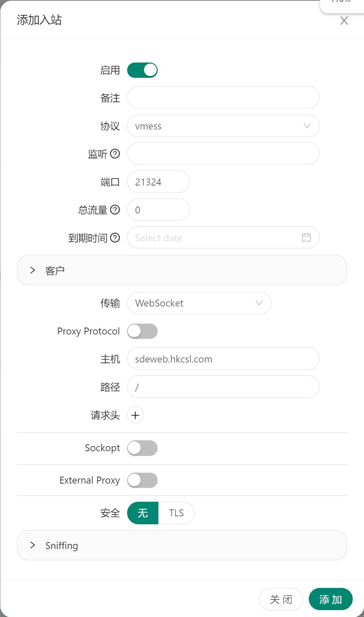Open the 传输 WebSocket dropdown
This screenshot has width=364, height=617.
point(199,303)
